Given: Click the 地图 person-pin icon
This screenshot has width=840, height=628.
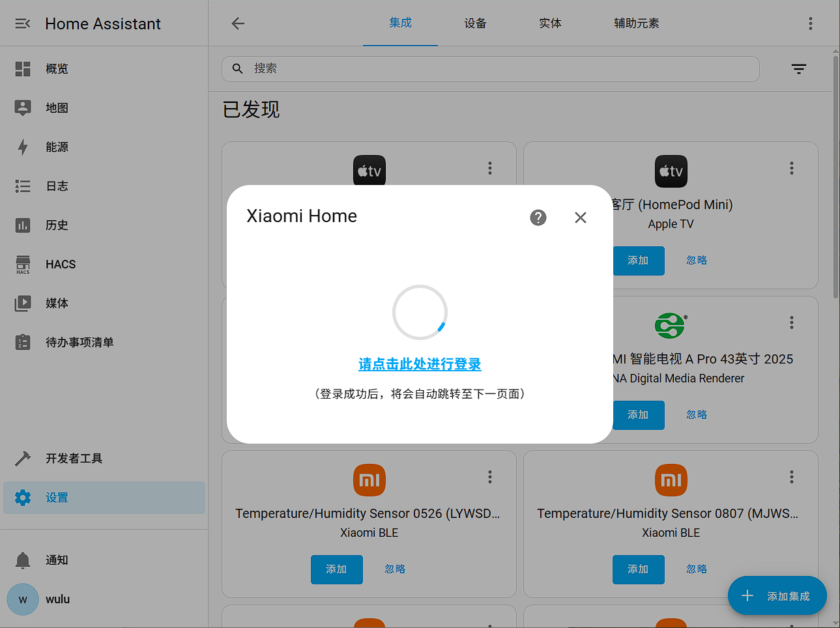Looking at the screenshot, I should pyautogui.click(x=23, y=108).
